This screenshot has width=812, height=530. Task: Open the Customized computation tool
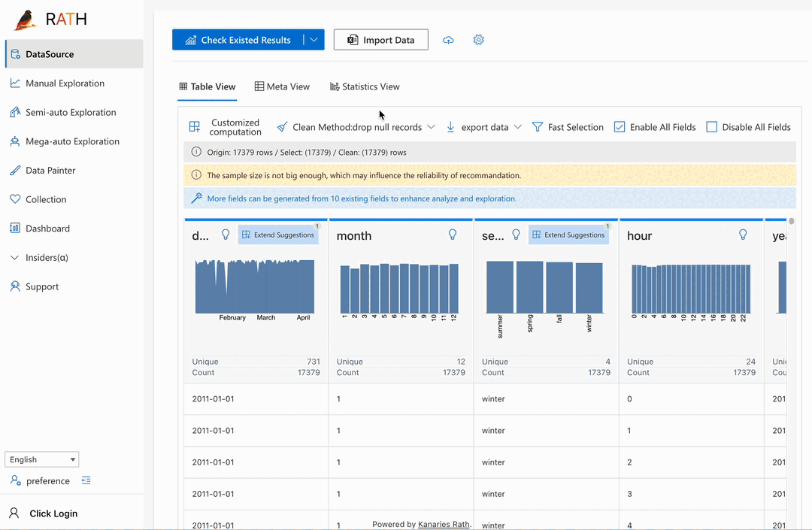pos(224,126)
